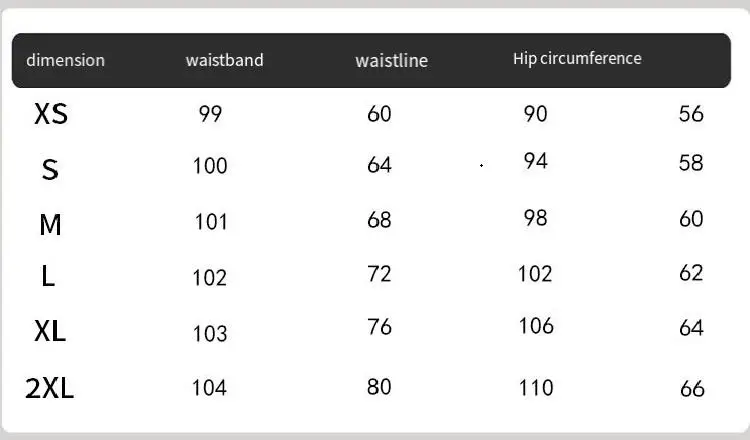
Task: Select hip circumference value 110
Action: (535, 387)
